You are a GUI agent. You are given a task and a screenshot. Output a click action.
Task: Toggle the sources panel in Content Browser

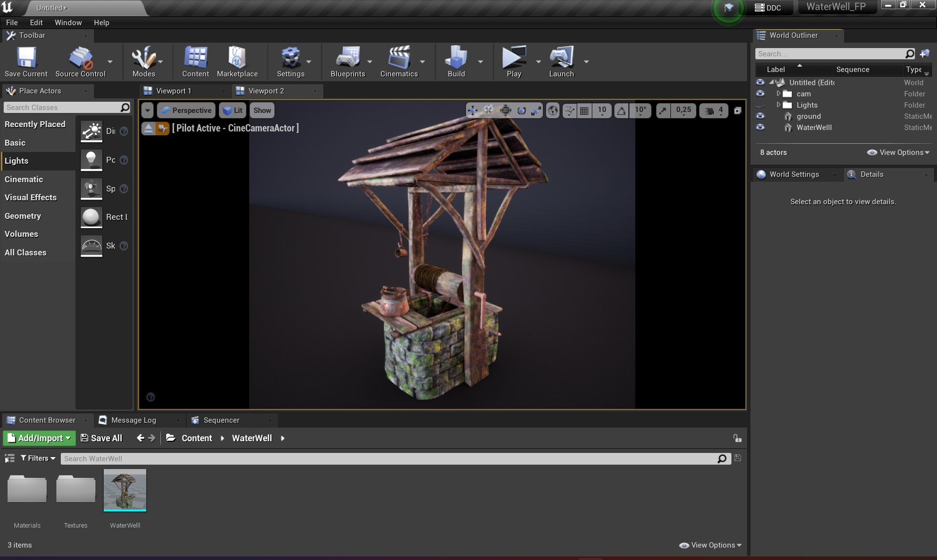pos(9,458)
